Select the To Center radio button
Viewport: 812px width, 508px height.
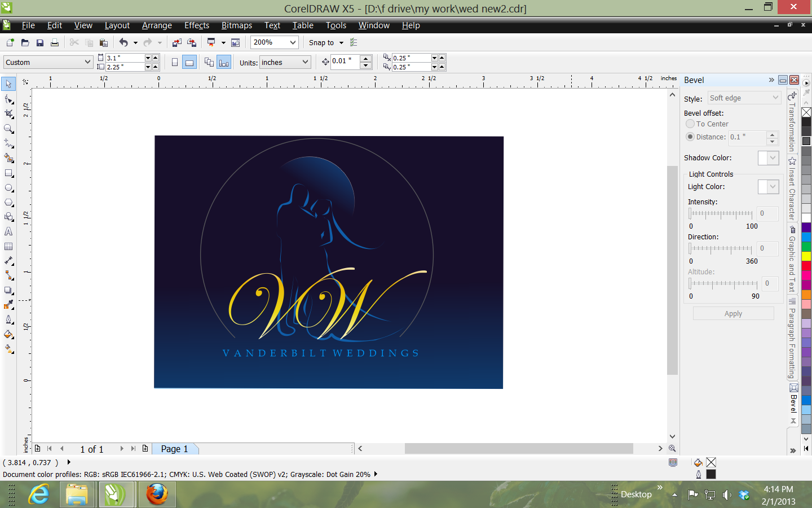[690, 124]
